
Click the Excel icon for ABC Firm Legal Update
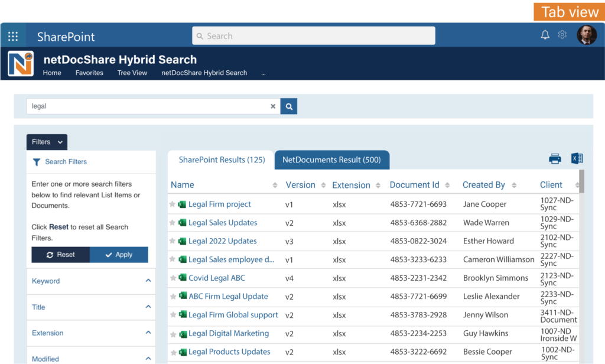(x=183, y=296)
